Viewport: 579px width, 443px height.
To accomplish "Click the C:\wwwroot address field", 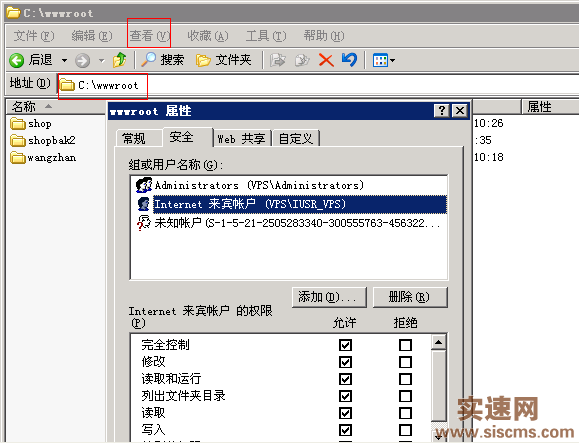I will point(318,85).
